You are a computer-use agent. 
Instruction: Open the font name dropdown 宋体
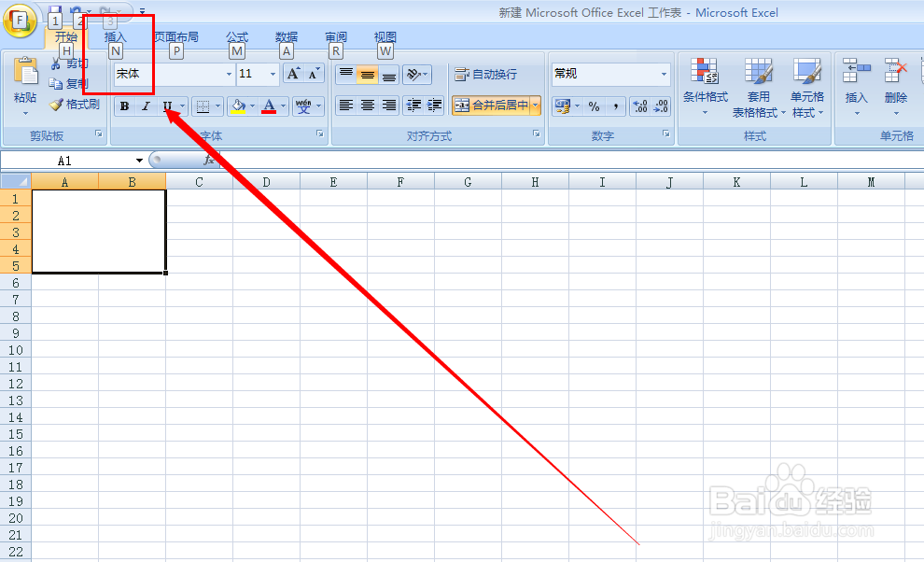[230, 75]
